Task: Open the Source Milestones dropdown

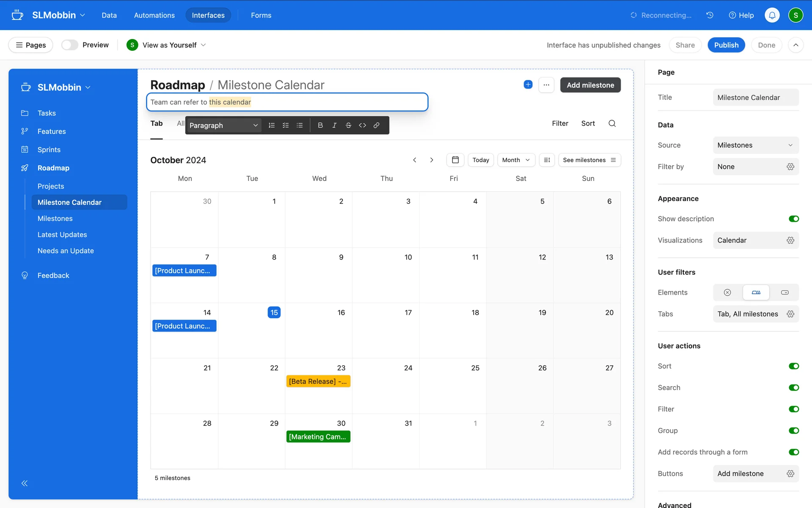Action: (x=755, y=145)
